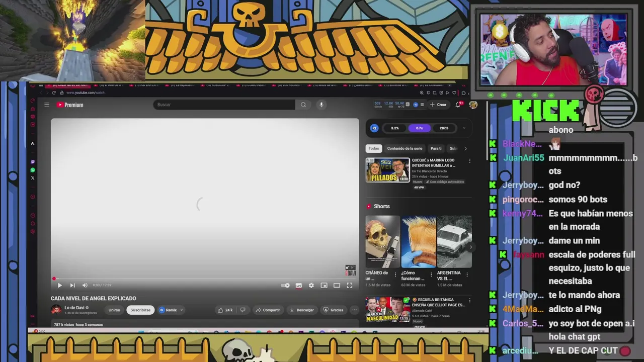Click video title CADA NIVEL DE ANGEL EXPLICADO
The height and width of the screenshot is (362, 644).
coord(94,298)
